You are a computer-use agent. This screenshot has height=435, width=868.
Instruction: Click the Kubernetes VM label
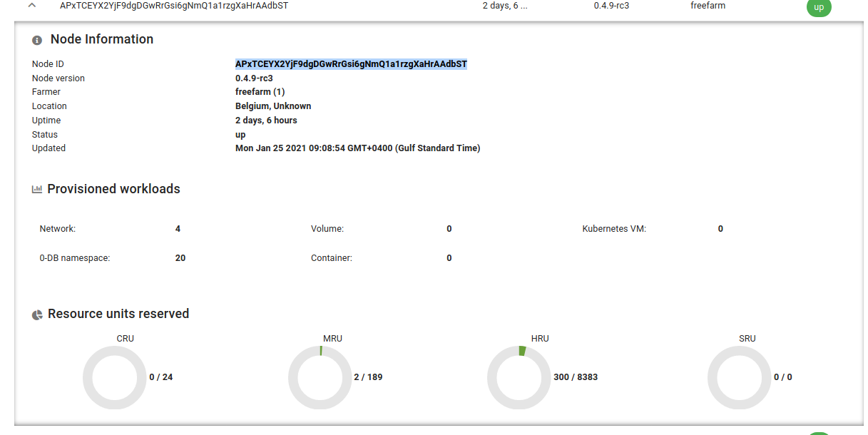tap(614, 229)
